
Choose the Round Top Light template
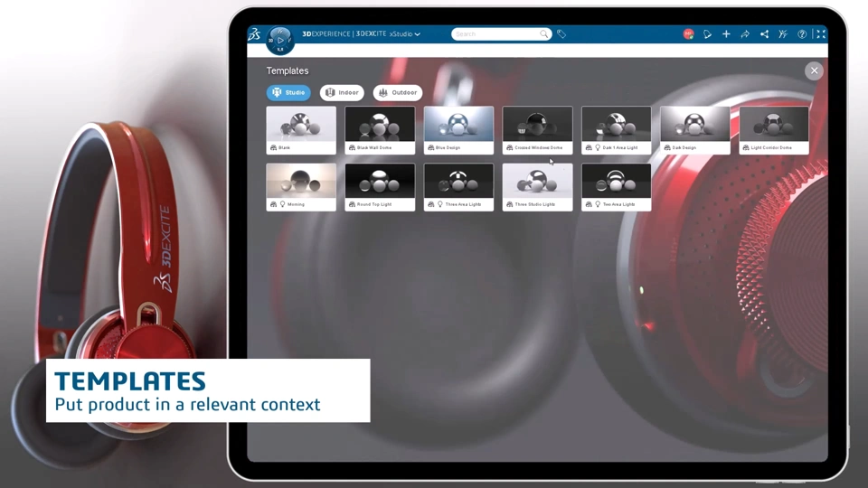pyautogui.click(x=380, y=187)
